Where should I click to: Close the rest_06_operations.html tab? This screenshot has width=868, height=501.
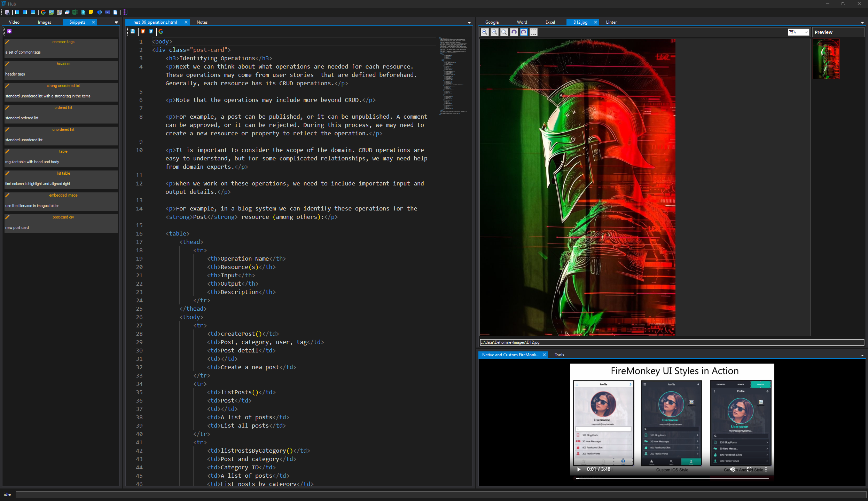tap(186, 22)
